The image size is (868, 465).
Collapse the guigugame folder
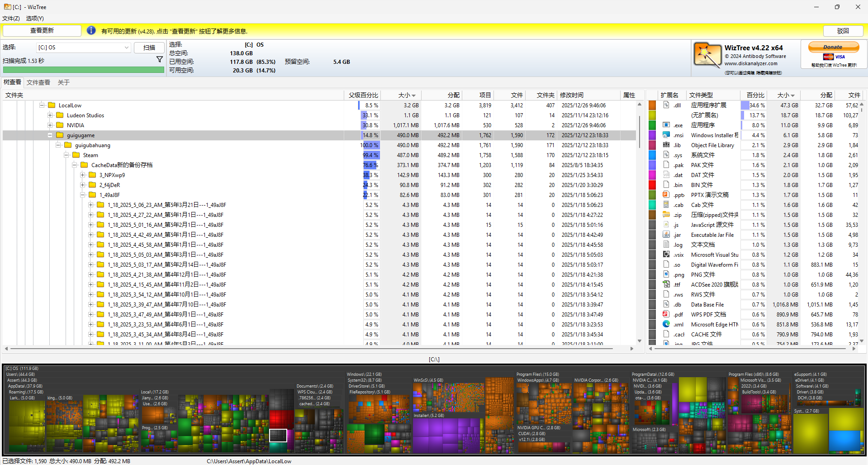[x=50, y=135]
